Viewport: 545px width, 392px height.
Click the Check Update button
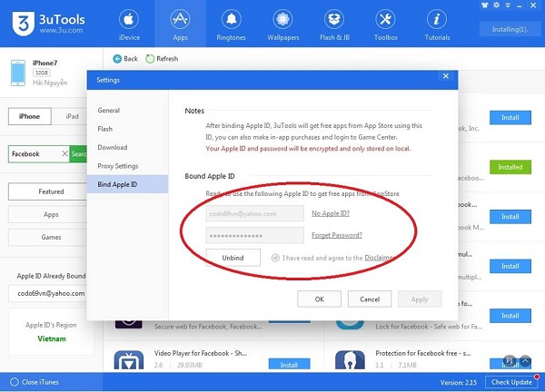(x=511, y=382)
